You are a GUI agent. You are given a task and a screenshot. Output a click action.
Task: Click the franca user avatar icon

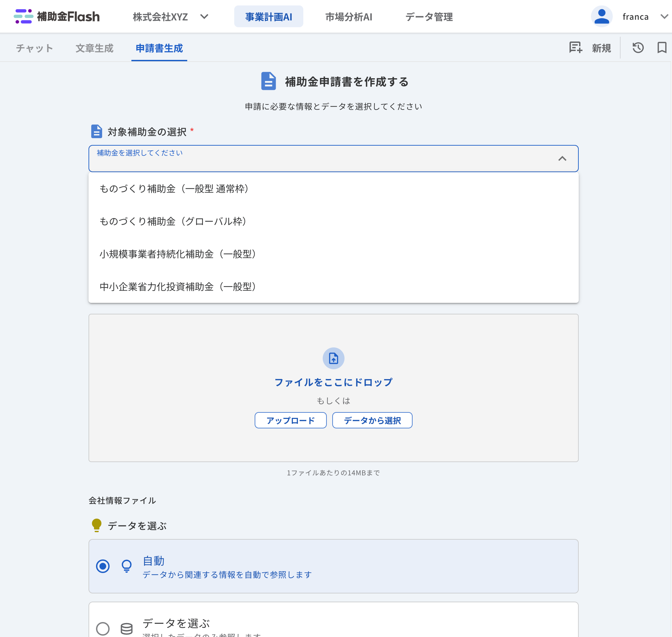click(602, 16)
